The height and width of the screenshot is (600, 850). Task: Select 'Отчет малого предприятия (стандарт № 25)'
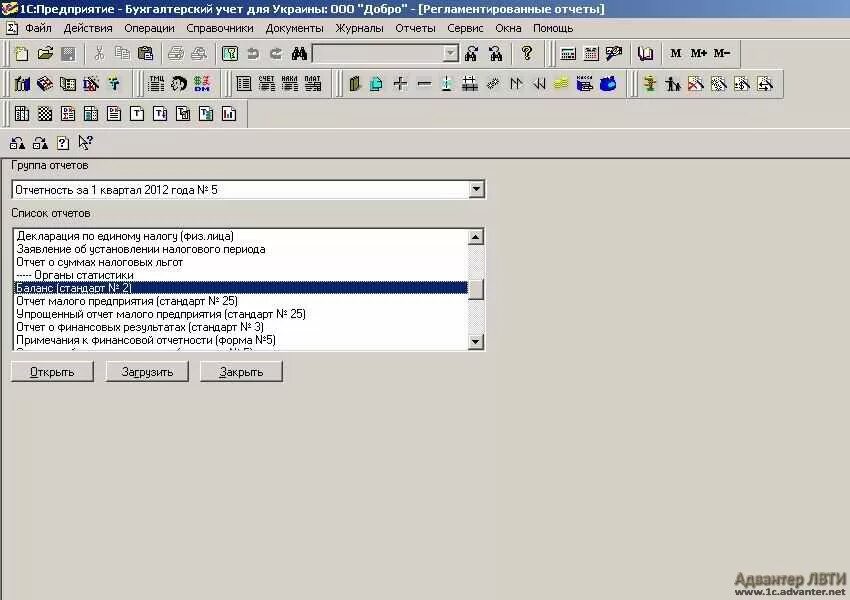pyautogui.click(x=241, y=301)
